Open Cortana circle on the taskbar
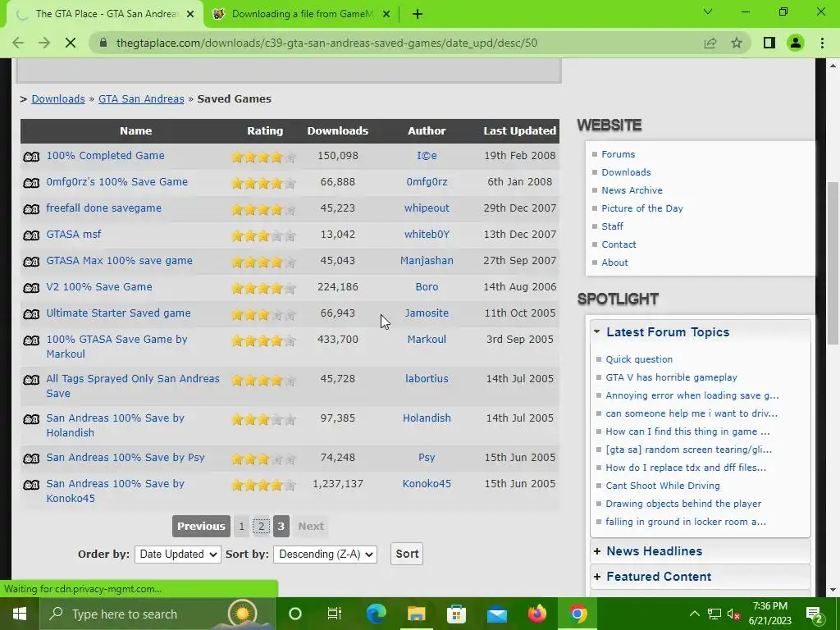This screenshot has width=840, height=630. click(x=295, y=614)
